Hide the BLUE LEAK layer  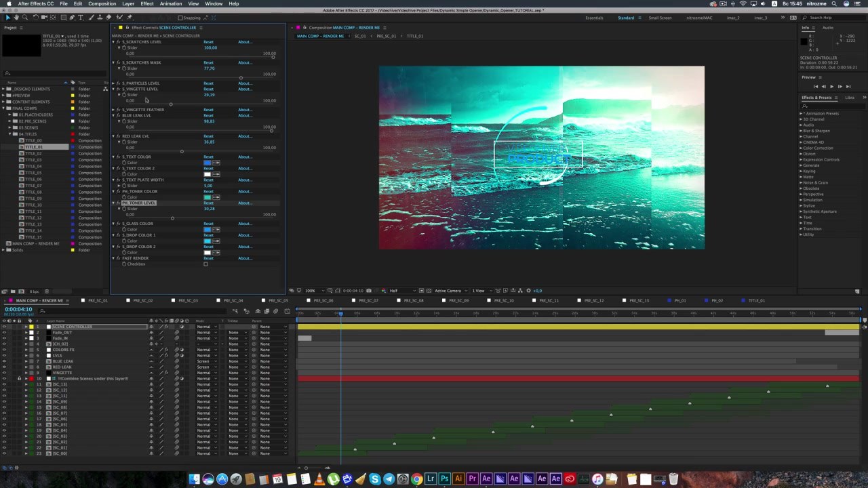pyautogui.click(x=4, y=361)
